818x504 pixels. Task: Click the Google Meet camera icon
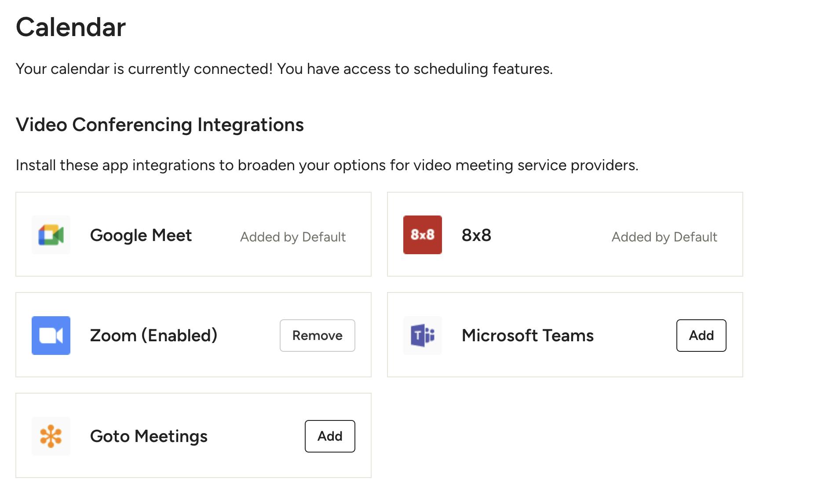tap(51, 235)
